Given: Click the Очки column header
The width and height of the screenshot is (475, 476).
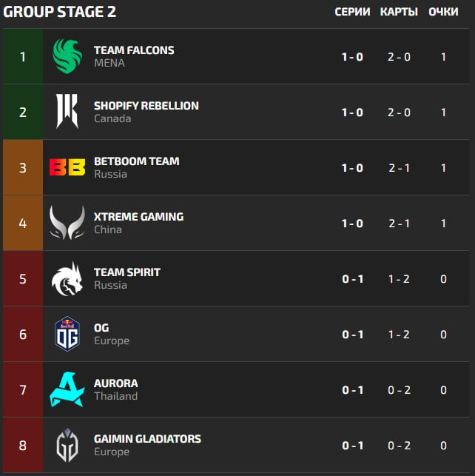Looking at the screenshot, I should click(443, 12).
